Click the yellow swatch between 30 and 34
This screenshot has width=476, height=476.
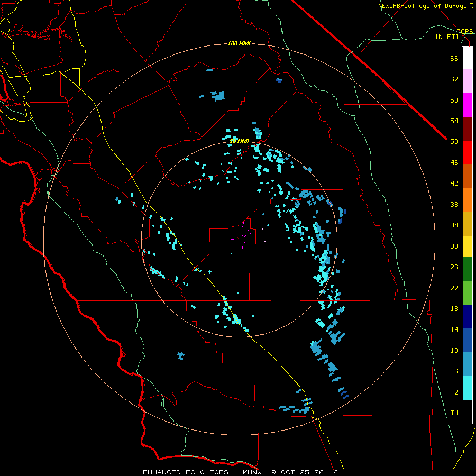[467, 246]
